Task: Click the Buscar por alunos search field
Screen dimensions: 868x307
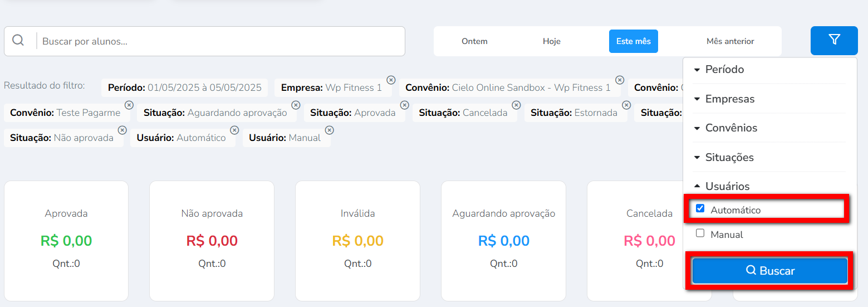Action: click(x=220, y=41)
